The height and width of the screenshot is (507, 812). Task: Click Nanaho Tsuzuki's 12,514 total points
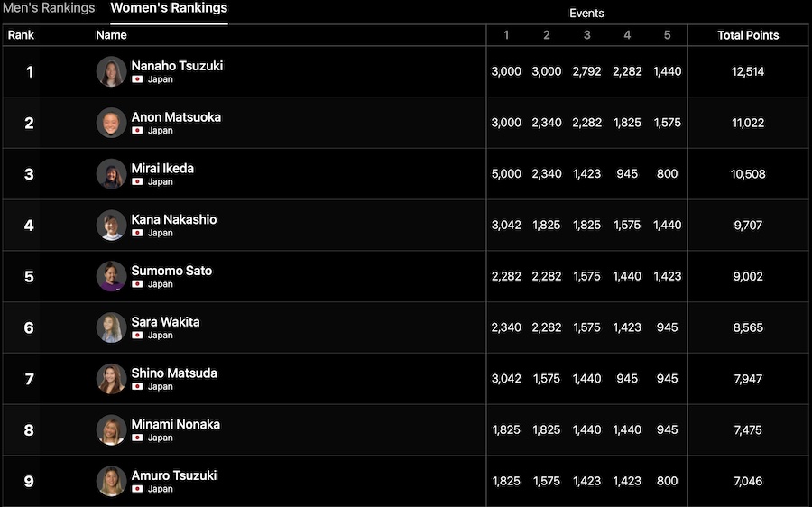(x=748, y=72)
